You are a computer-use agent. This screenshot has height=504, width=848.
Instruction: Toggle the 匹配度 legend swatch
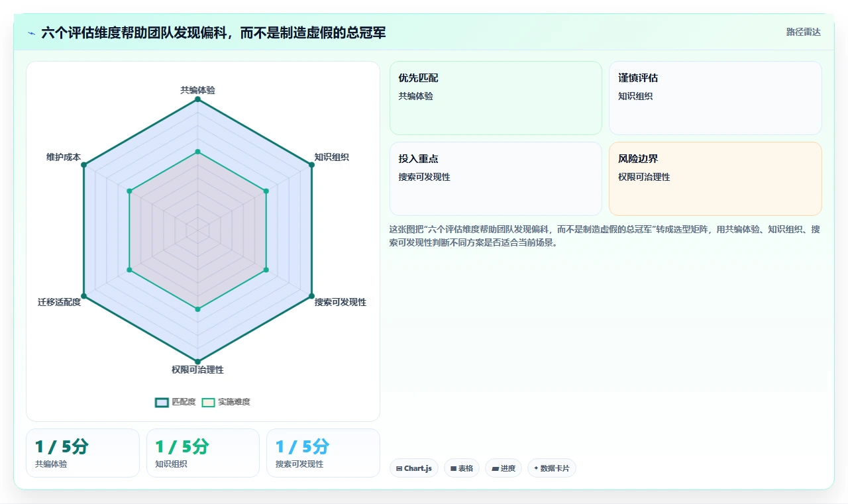pos(162,402)
